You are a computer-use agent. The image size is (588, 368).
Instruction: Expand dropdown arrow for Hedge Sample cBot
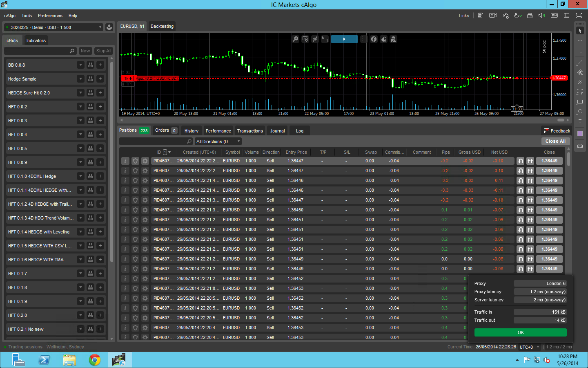(80, 79)
